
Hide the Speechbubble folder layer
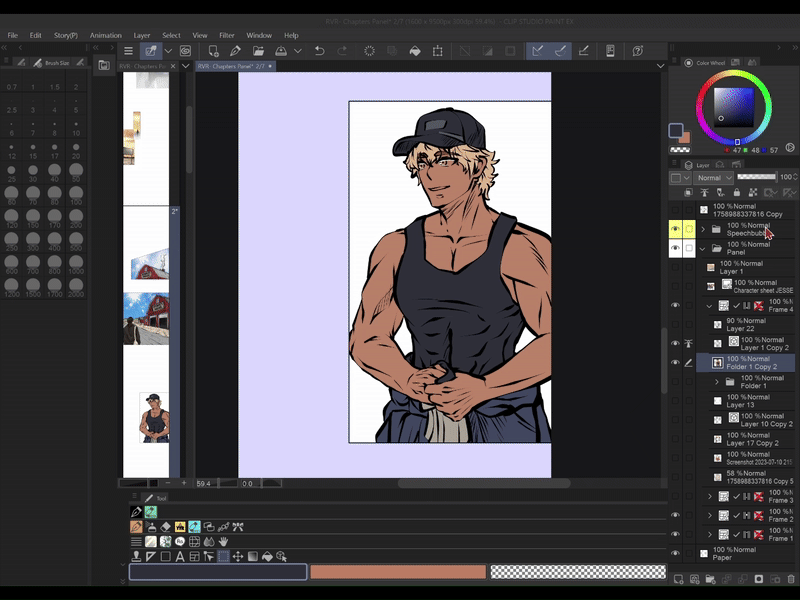675,229
